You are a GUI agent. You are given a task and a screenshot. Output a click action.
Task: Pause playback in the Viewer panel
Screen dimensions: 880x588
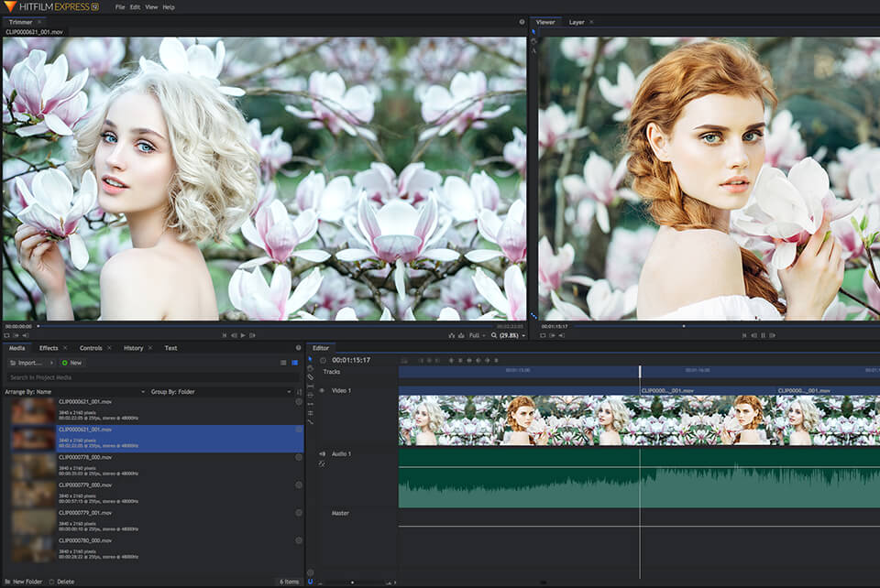click(x=762, y=335)
